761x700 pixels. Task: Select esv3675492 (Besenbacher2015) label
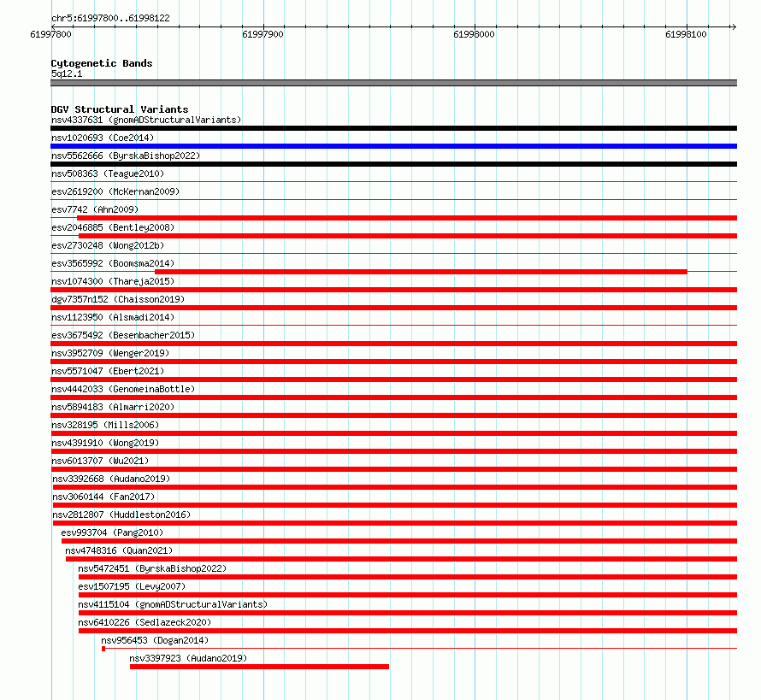123,335
